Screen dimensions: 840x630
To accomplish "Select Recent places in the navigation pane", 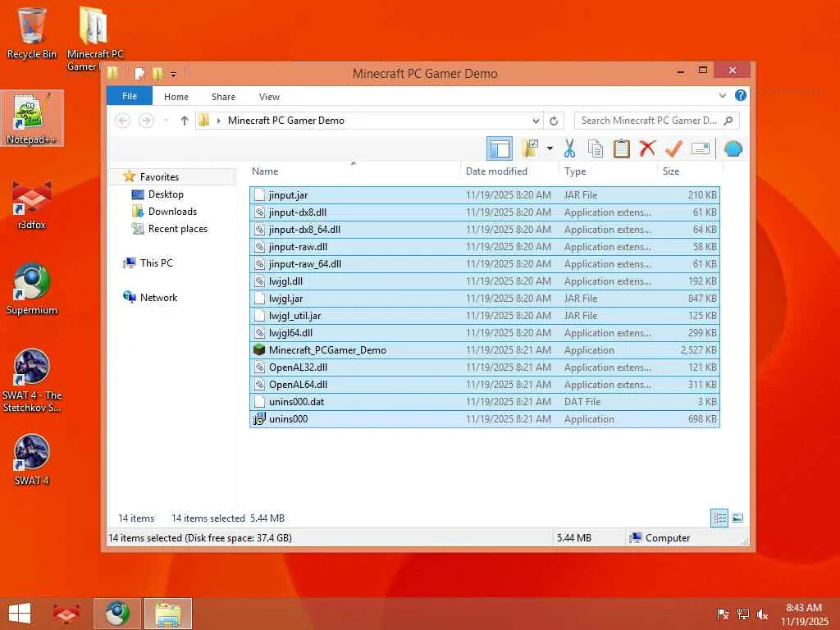I will click(x=178, y=229).
